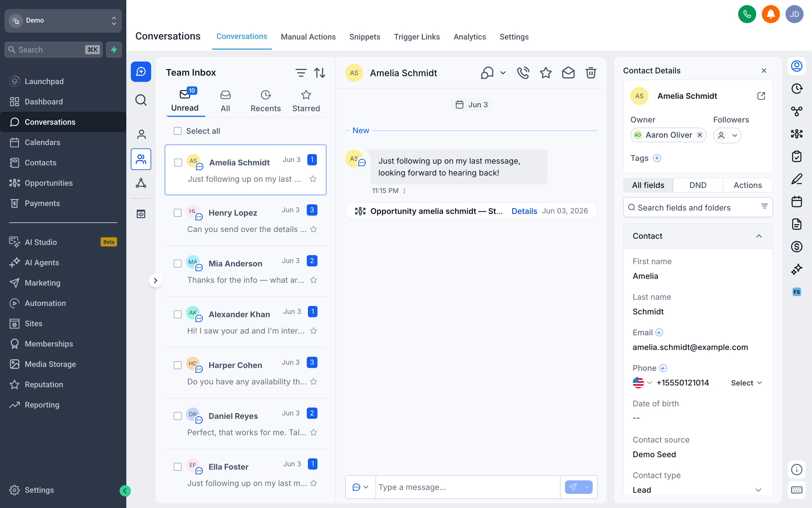Screen dimensions: 812x508
Task: Switch to the DND fields tab
Action: tap(698, 185)
